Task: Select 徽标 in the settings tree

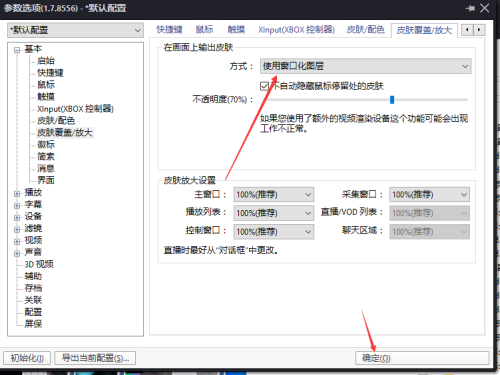Action: click(x=46, y=144)
